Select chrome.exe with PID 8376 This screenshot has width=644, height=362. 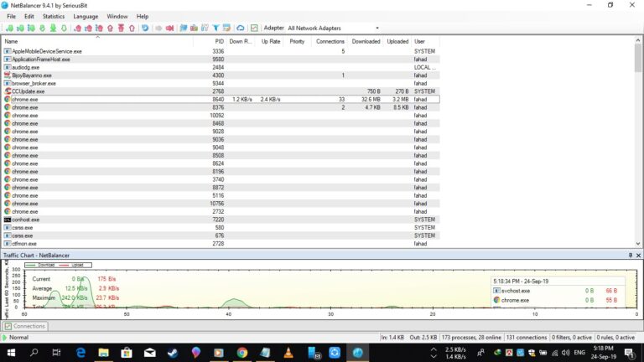(221, 107)
